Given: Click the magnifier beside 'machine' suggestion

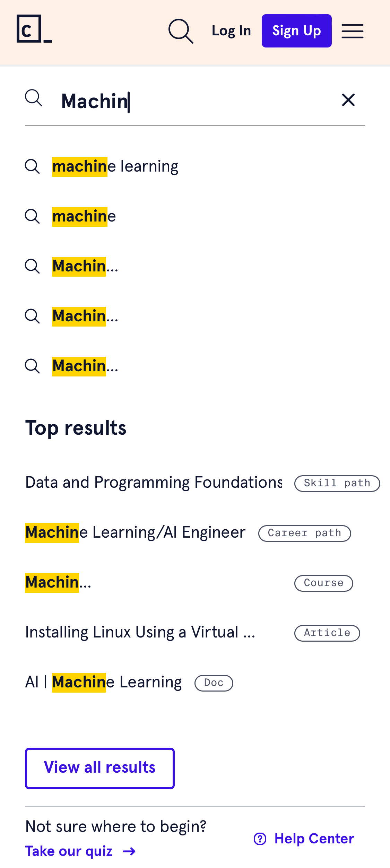Looking at the screenshot, I should (x=33, y=216).
